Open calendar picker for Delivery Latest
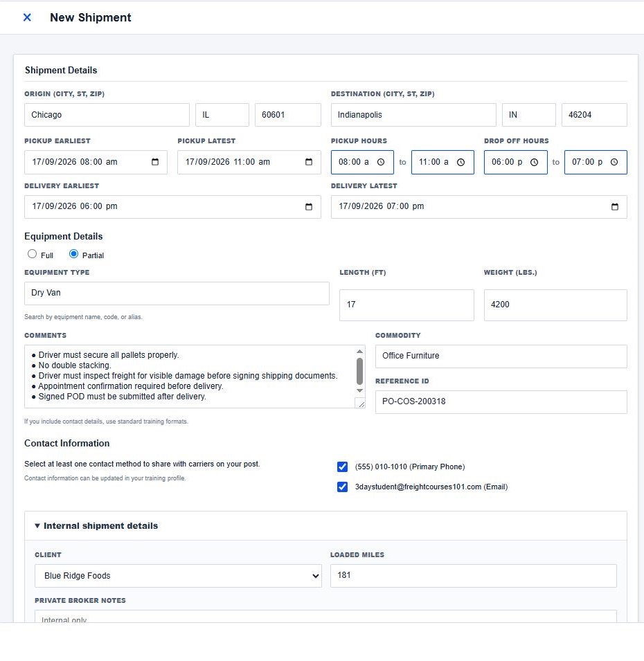 click(x=615, y=206)
